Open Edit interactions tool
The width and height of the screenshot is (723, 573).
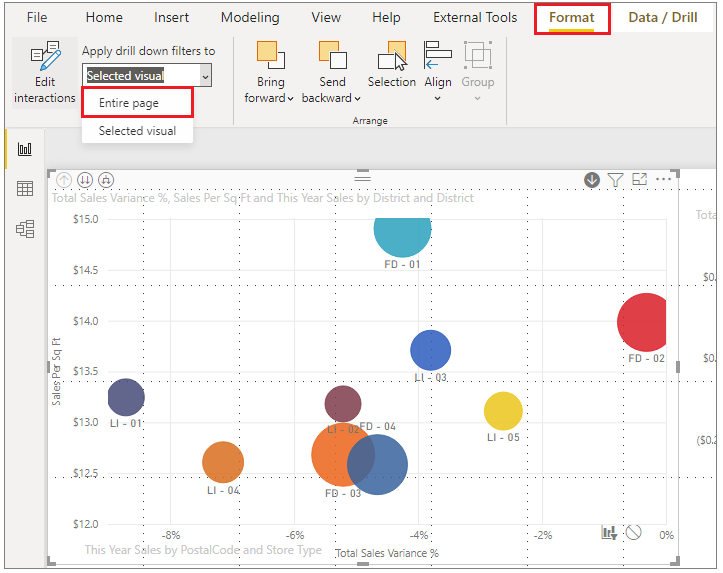pos(45,73)
